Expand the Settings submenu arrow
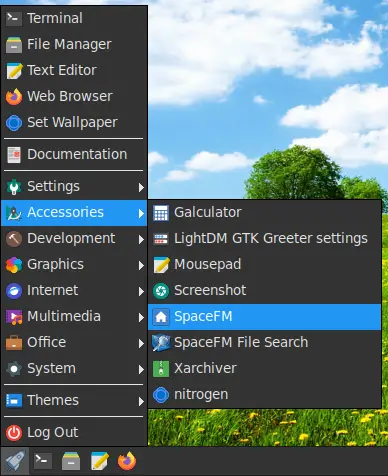This screenshot has width=388, height=476. [141, 187]
